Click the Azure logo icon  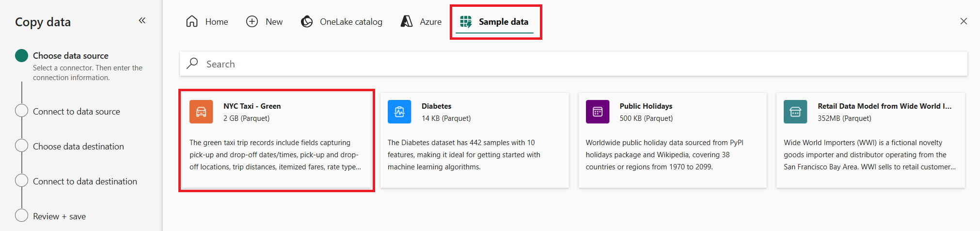(407, 22)
